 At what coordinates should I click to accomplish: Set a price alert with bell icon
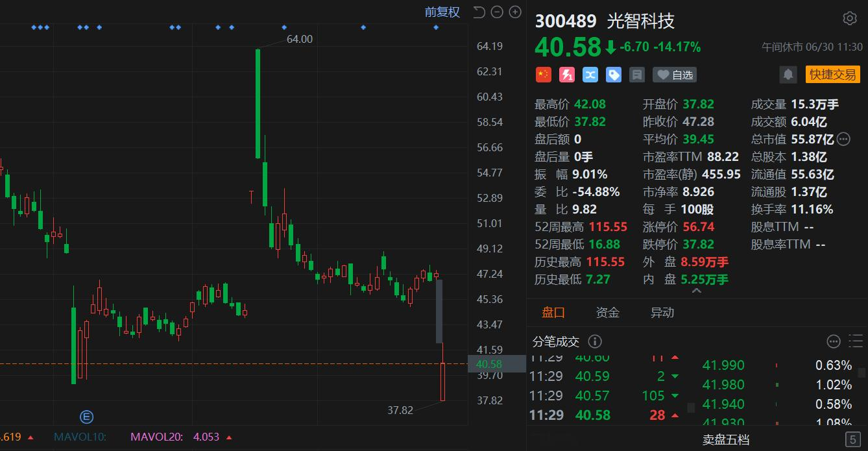pos(788,75)
